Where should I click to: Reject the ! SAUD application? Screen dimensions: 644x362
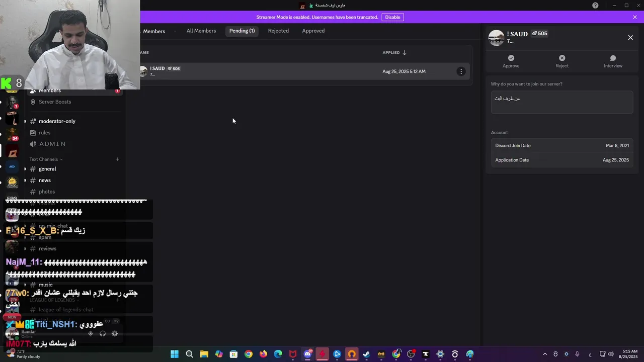coord(562,61)
